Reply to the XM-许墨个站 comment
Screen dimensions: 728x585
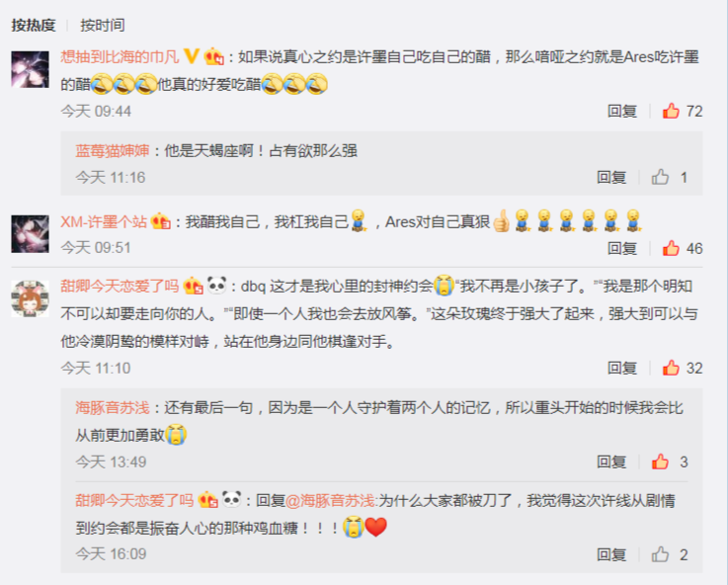tap(622, 248)
